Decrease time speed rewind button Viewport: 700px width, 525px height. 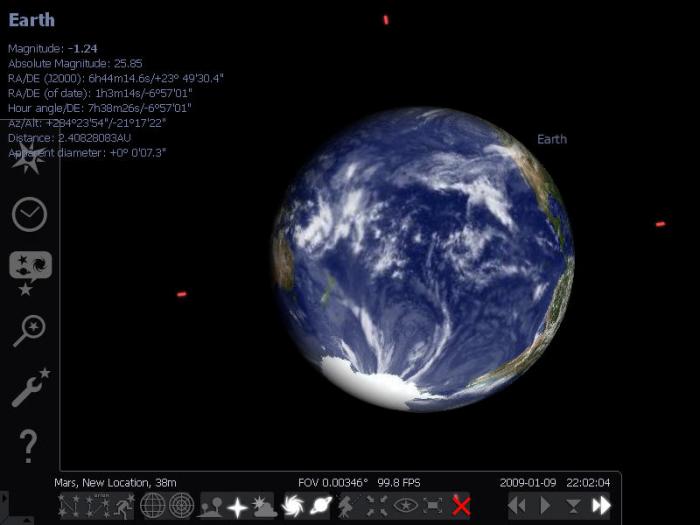(517, 506)
